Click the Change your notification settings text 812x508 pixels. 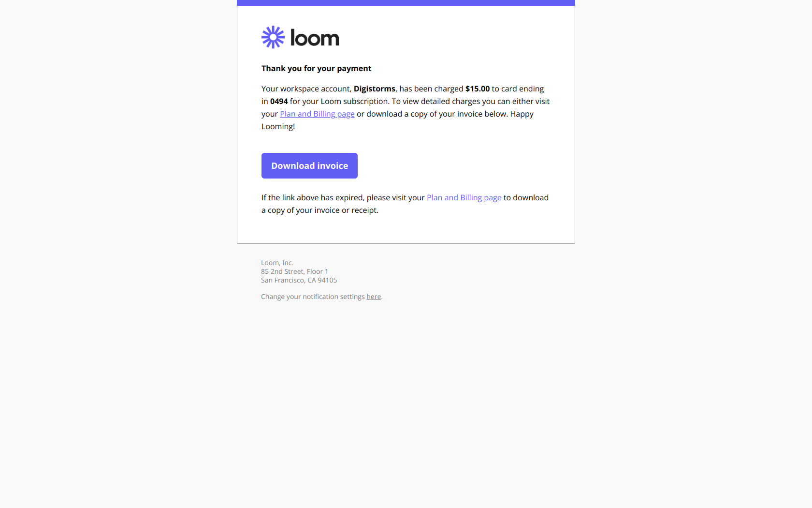point(313,296)
